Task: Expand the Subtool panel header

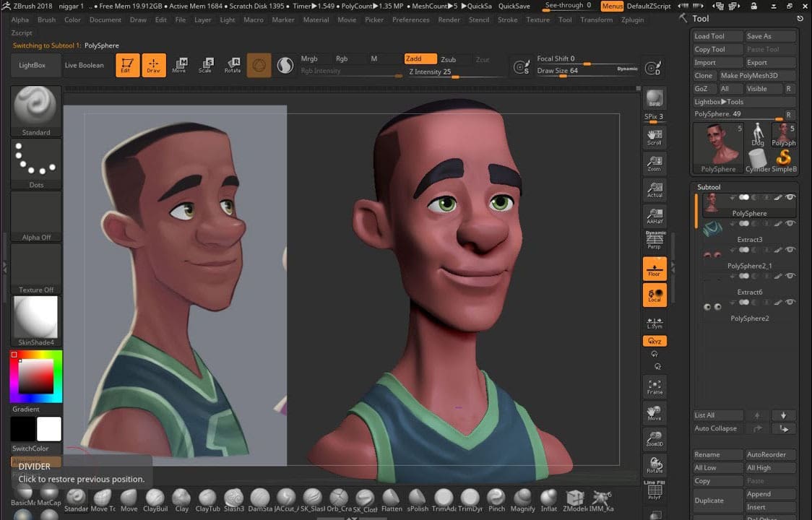Action: tap(709, 187)
